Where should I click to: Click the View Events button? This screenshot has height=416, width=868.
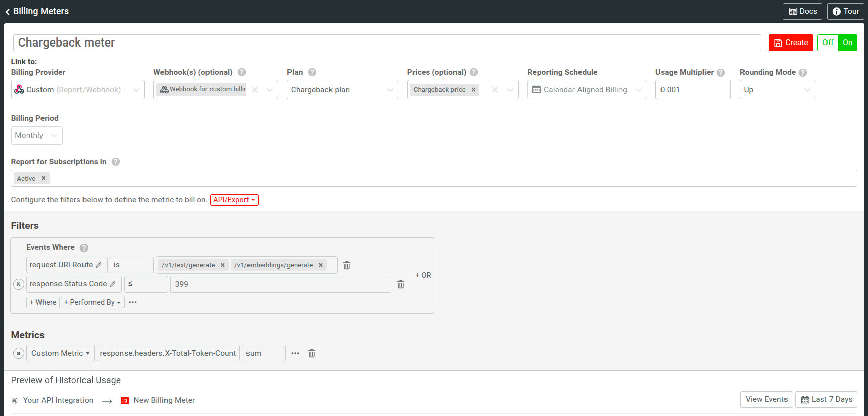[766, 399]
